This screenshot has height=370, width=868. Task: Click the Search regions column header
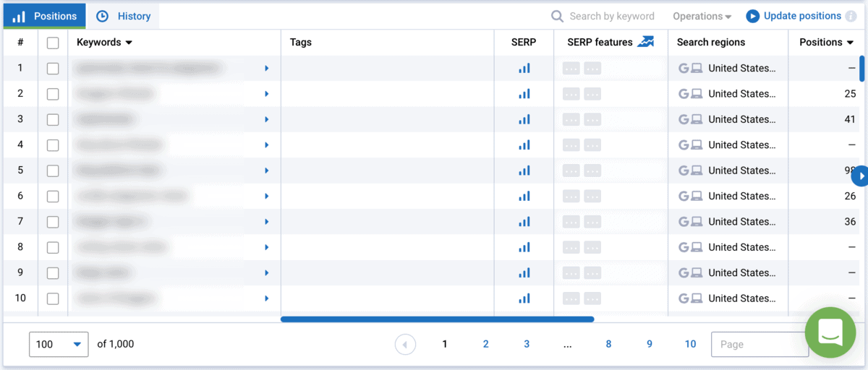pos(711,42)
